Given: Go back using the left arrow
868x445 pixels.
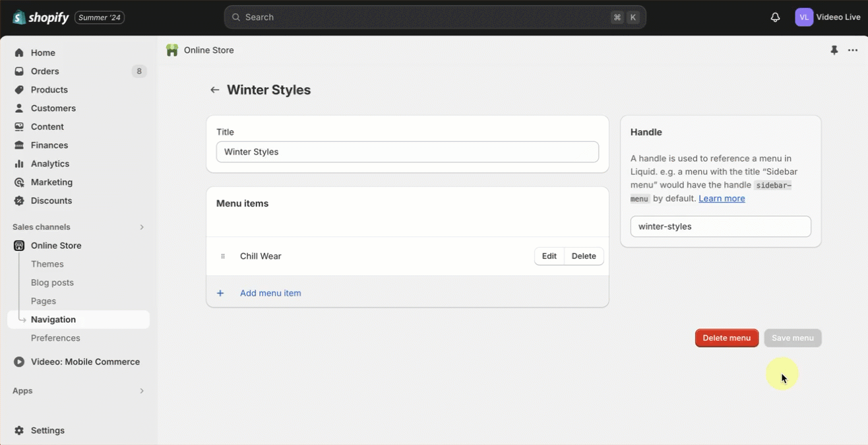Looking at the screenshot, I should pos(214,90).
